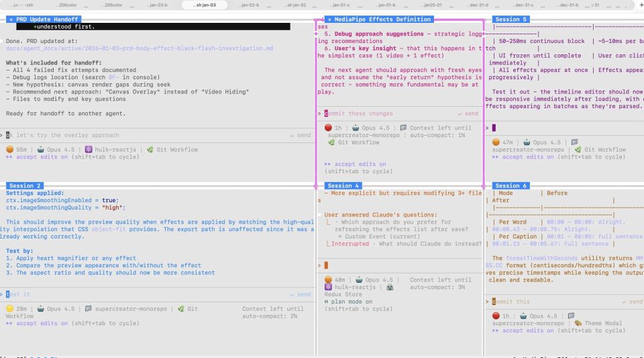Click the Opus 4.5 model icon in MediaPipe Effects pane
The height and width of the screenshot is (358, 644).
356,128
